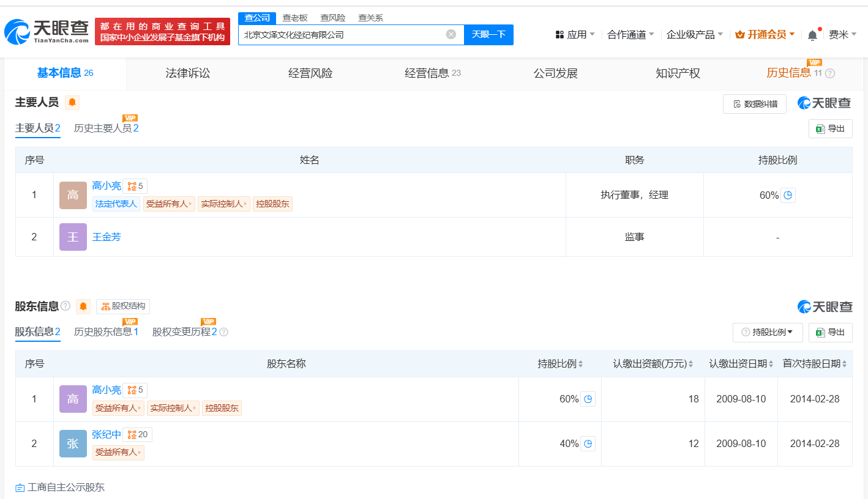Export 主要人员 table via 导出
This screenshot has width=868, height=499.
[831, 128]
